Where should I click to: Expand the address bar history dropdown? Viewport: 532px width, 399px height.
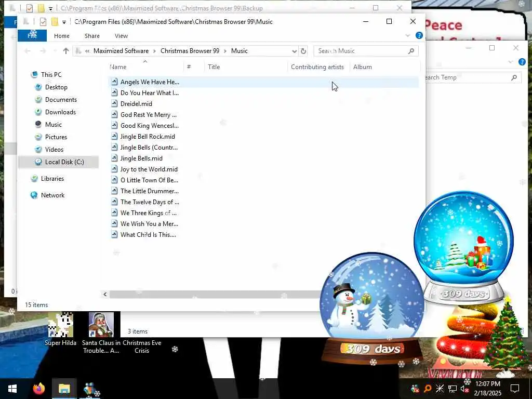(294, 51)
